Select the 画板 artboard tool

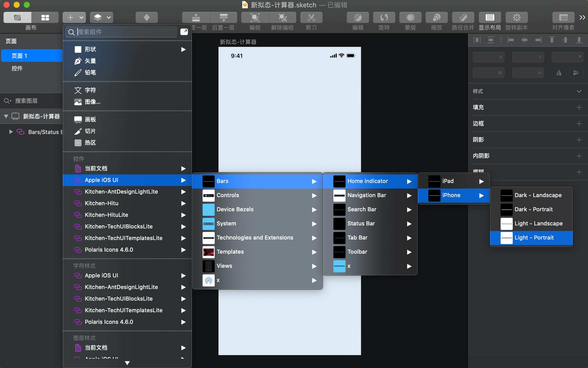[127, 119]
